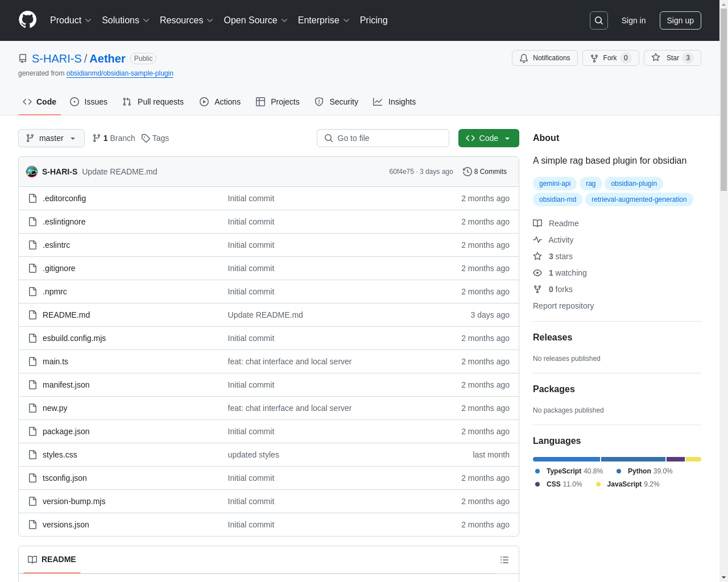Expand the Enterprise menu
The image size is (728, 582).
[x=324, y=20]
